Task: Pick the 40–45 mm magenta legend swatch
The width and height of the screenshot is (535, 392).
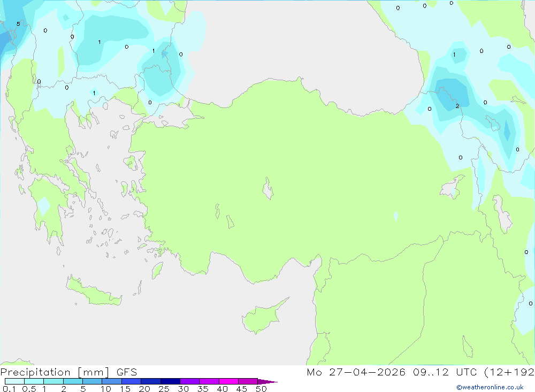Action: [x=228, y=381]
